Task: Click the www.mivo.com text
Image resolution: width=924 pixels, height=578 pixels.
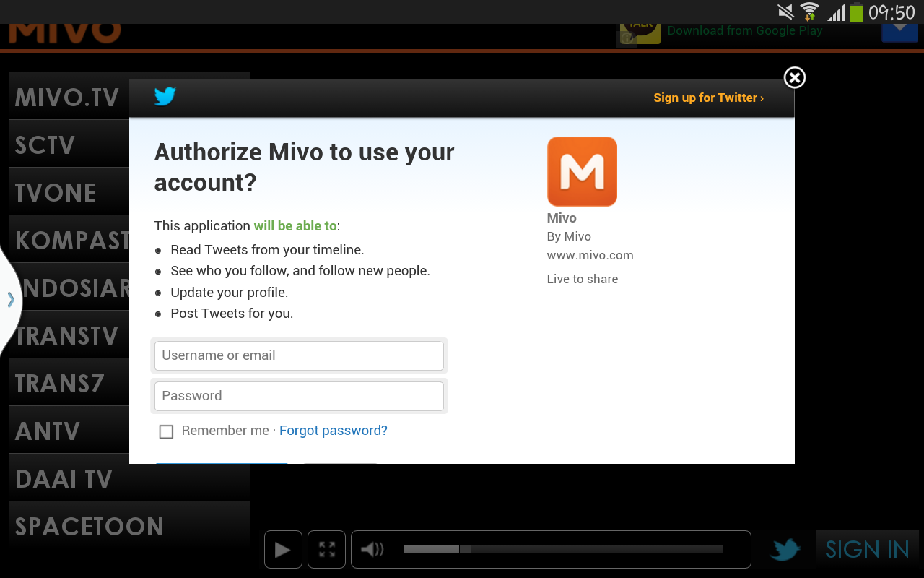Action: tap(590, 255)
